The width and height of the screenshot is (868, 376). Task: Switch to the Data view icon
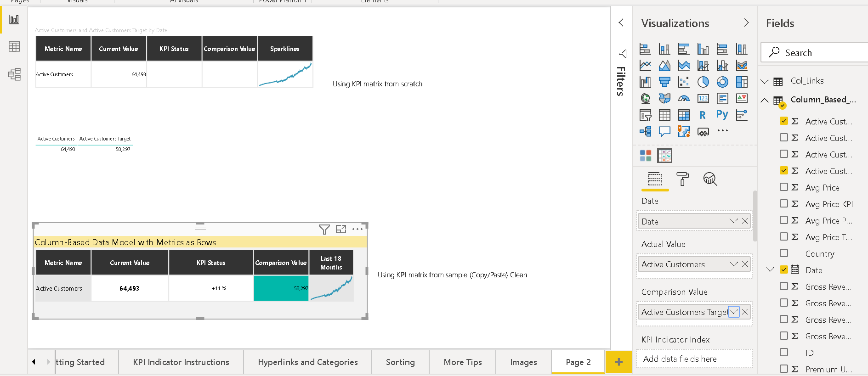point(14,47)
